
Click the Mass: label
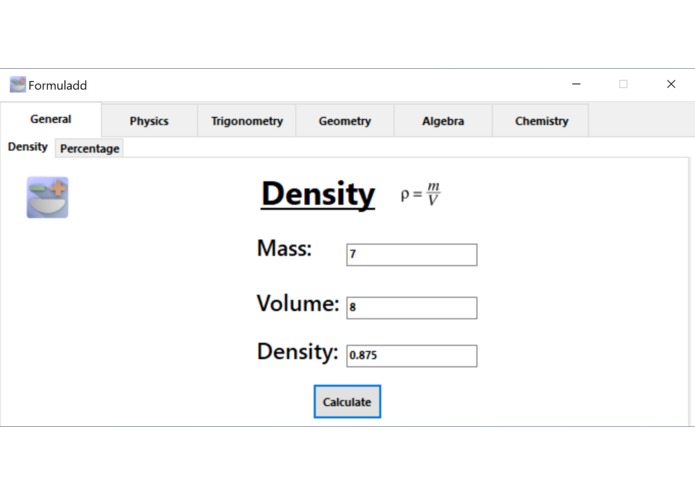point(284,249)
